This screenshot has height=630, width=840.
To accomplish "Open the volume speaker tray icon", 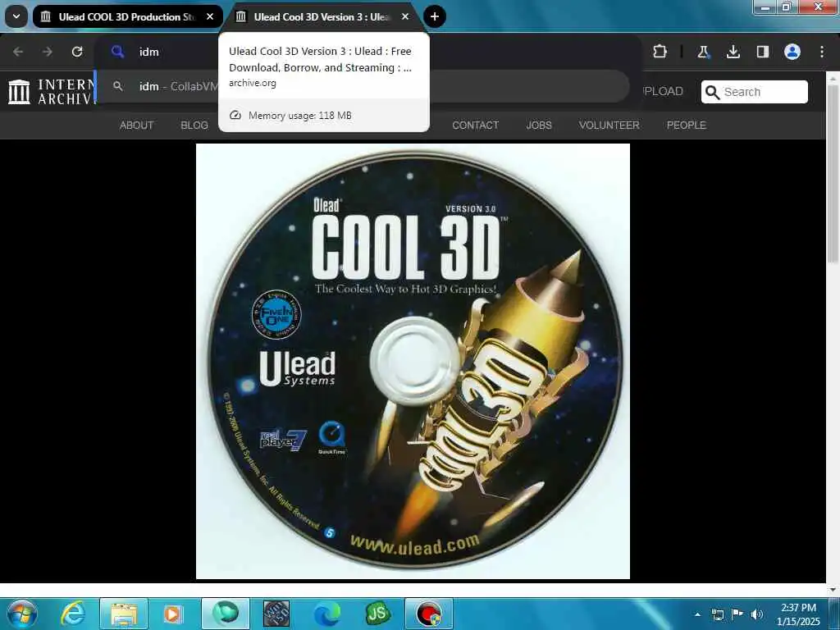I will coord(756,614).
